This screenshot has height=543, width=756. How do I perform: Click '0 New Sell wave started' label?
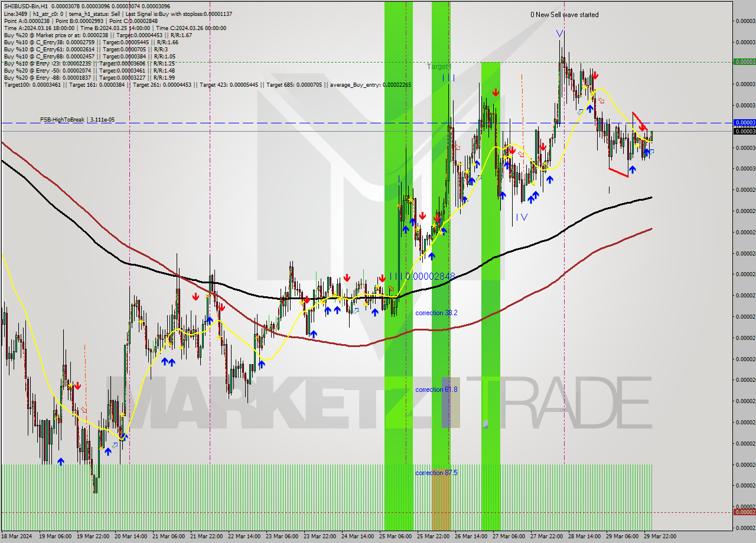coord(564,15)
